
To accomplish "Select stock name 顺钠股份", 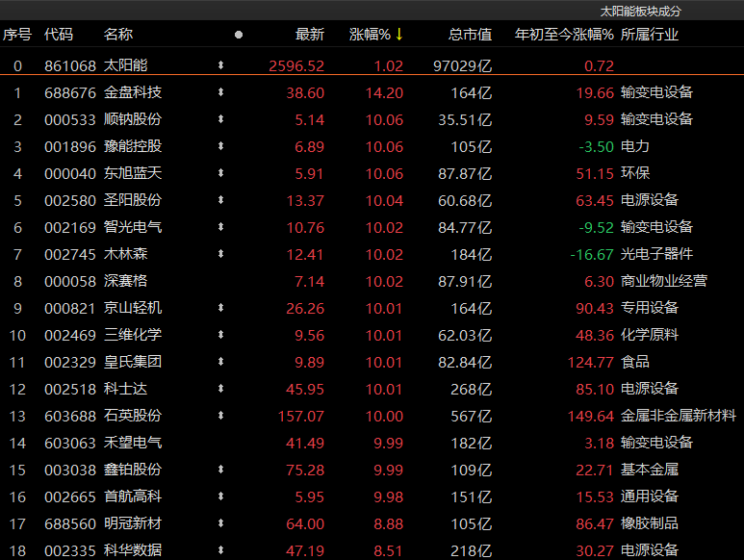I will [133, 119].
